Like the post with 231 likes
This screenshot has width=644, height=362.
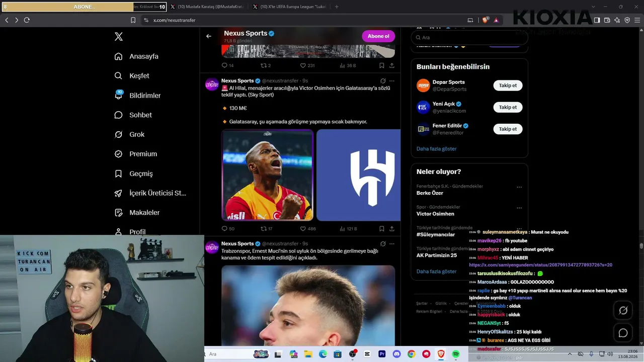(307, 65)
